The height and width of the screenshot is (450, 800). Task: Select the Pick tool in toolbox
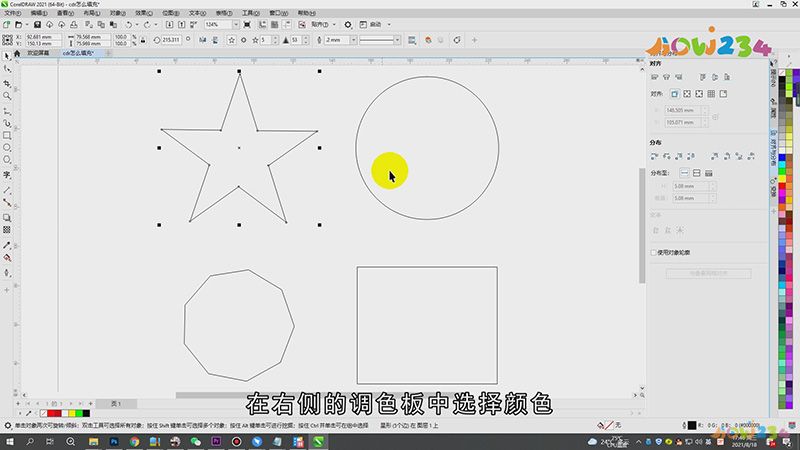coord(7,56)
